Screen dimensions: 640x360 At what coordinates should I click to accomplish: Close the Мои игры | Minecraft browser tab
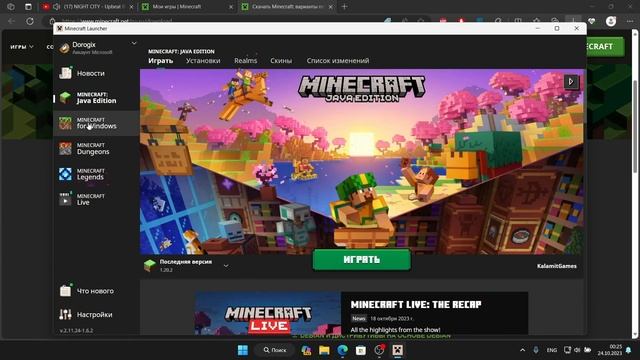(231, 7)
